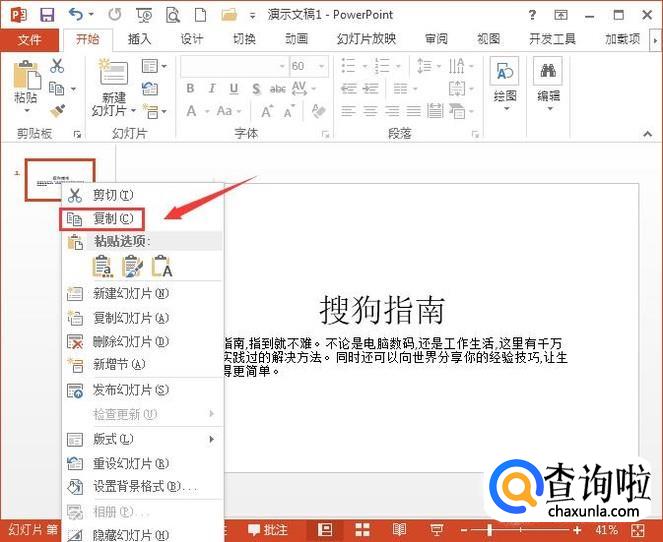Toggle center text alignment
The image size is (663, 542).
tap(370, 112)
